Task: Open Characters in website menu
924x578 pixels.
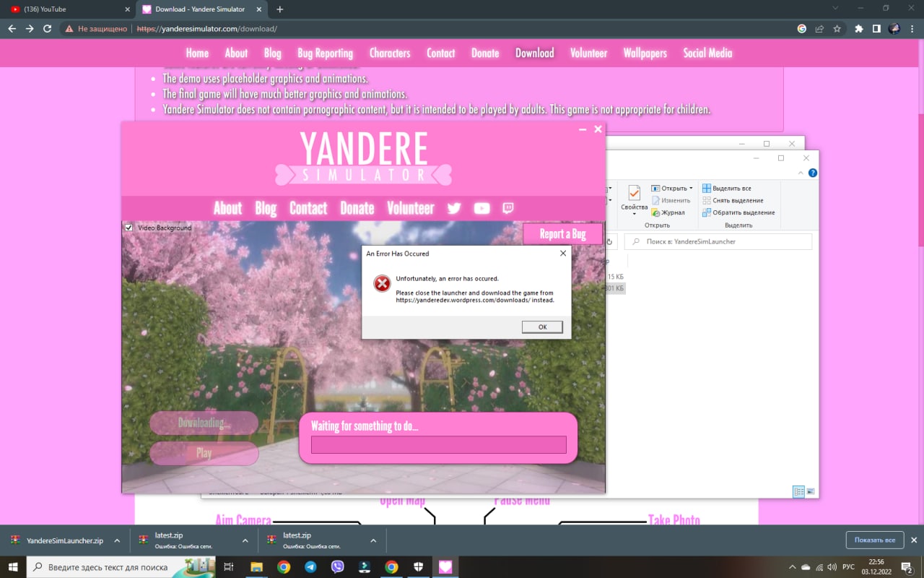Action: click(390, 53)
